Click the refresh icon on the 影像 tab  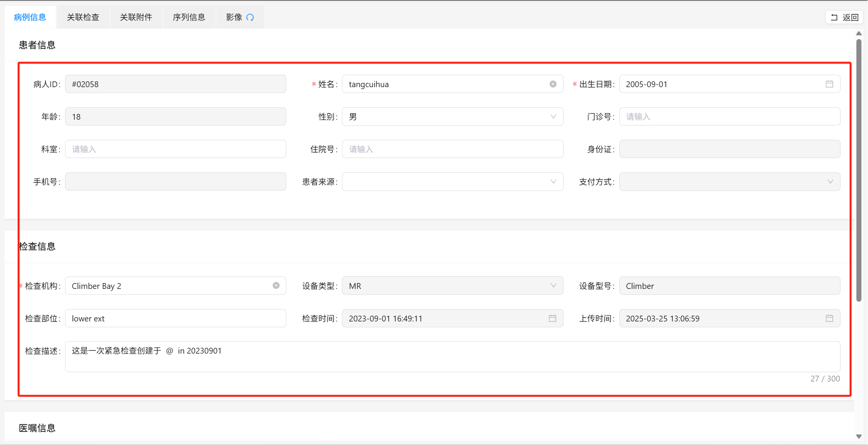click(x=250, y=17)
